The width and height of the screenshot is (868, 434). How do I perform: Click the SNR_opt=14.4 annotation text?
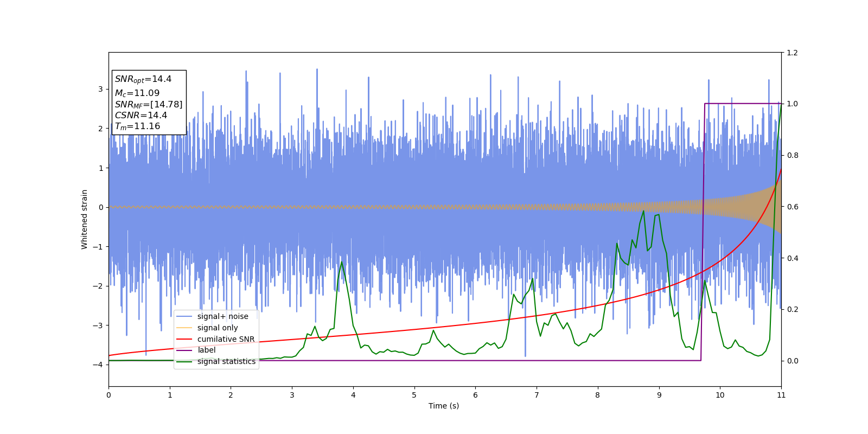pyautogui.click(x=143, y=79)
